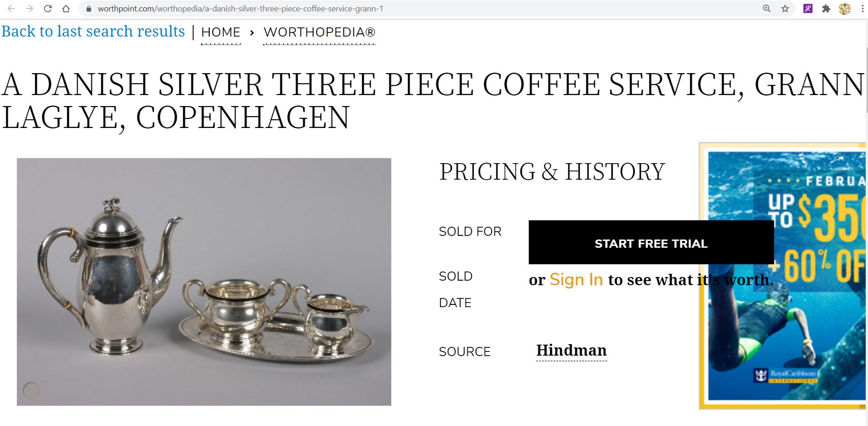Open the Rakuten extension
The height and width of the screenshot is (426, 868).
tap(808, 8)
